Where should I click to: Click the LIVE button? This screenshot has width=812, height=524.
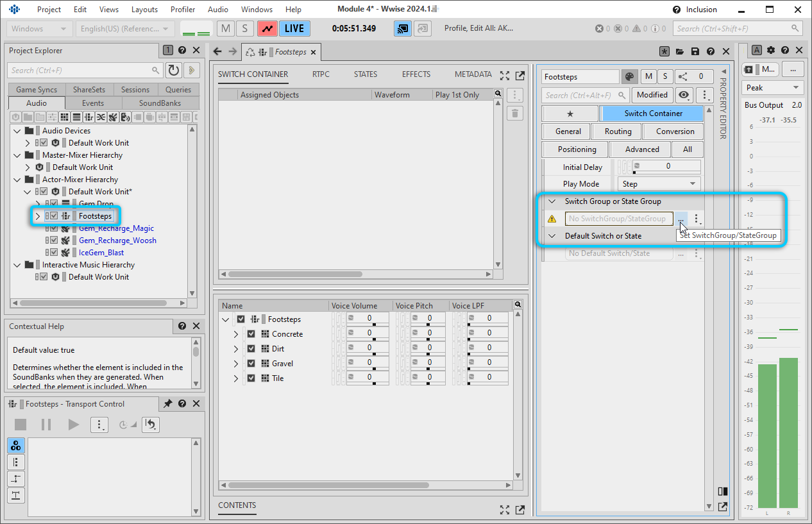pyautogui.click(x=294, y=29)
